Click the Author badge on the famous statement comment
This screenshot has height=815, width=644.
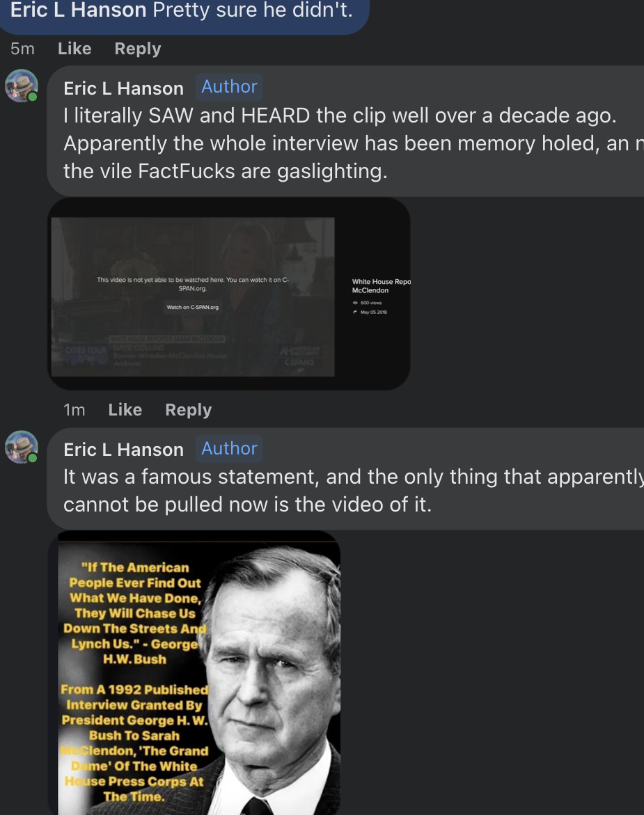[229, 449]
